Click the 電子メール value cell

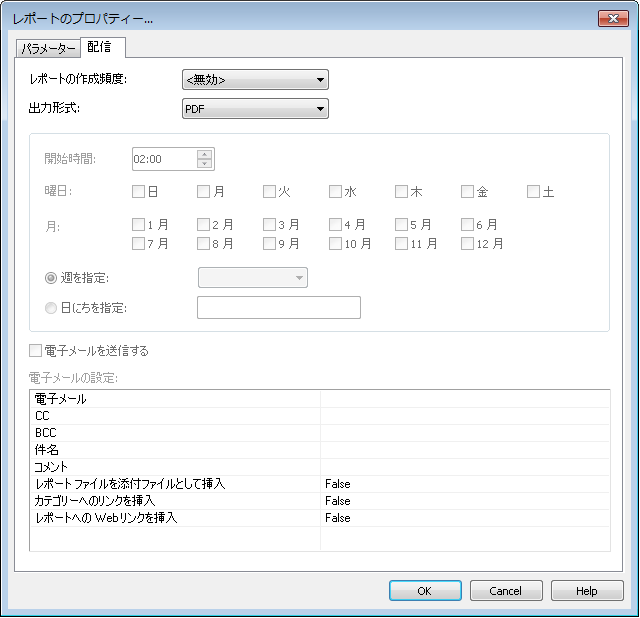pos(465,399)
